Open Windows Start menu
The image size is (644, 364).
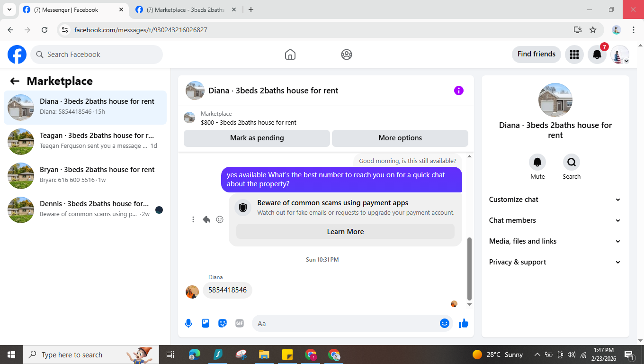pos(11,355)
